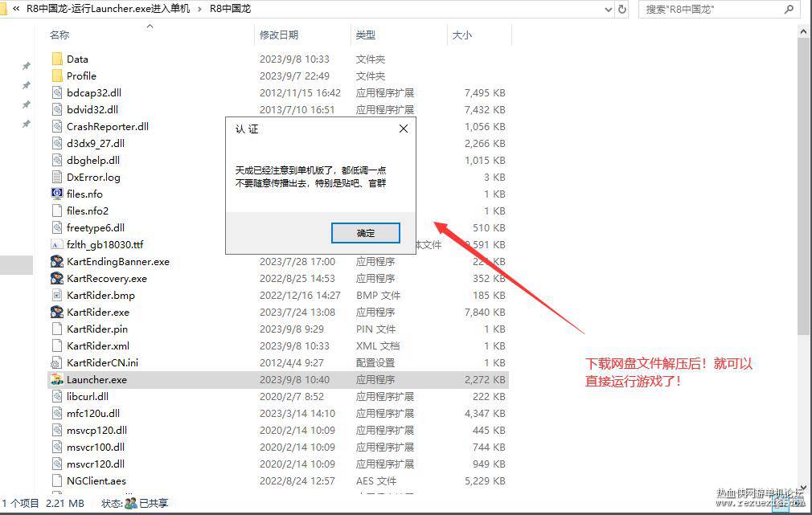
Task: Click the bdvid32.dll file icon
Action: (x=57, y=110)
